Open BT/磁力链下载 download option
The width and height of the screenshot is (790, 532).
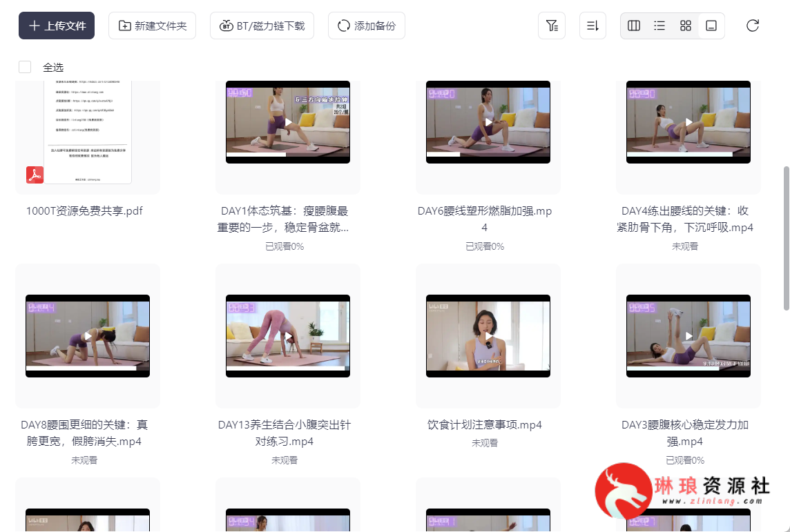pos(262,26)
